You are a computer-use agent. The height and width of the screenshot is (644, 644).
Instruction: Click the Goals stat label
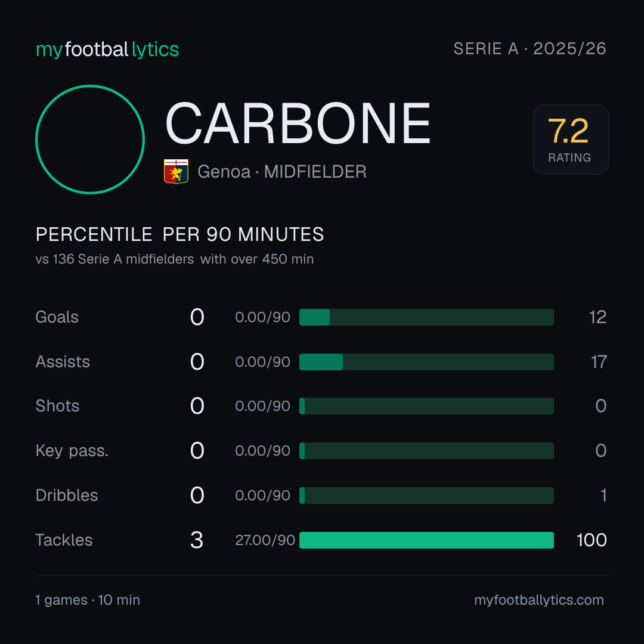57,317
